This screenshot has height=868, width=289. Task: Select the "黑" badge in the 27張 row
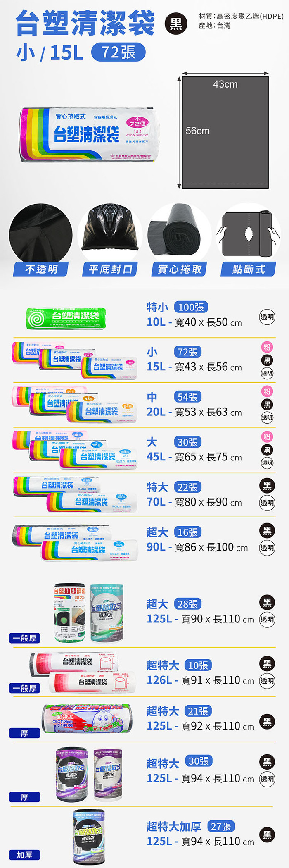coord(267,835)
